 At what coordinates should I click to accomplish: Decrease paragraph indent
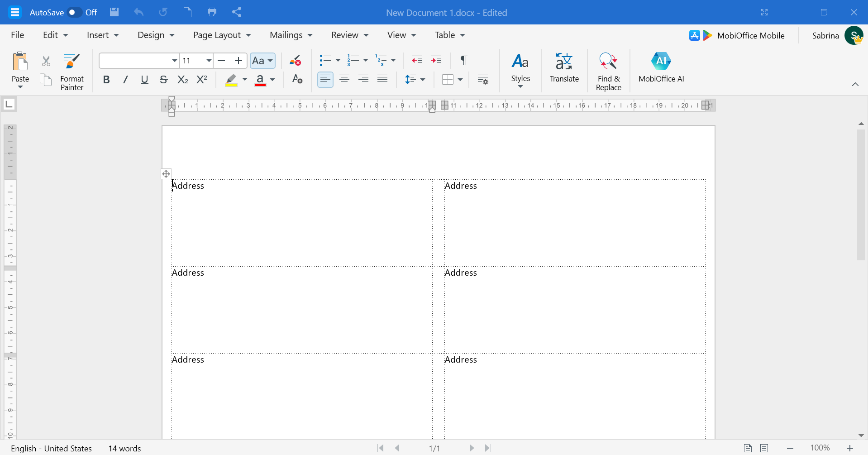pos(417,61)
